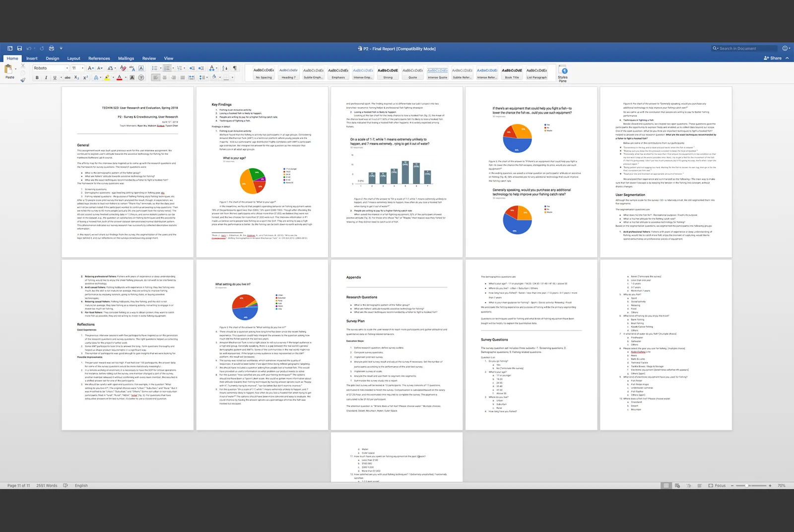Toggle Bold formatting
Screen dimensions: 794x532
click(x=37, y=77)
